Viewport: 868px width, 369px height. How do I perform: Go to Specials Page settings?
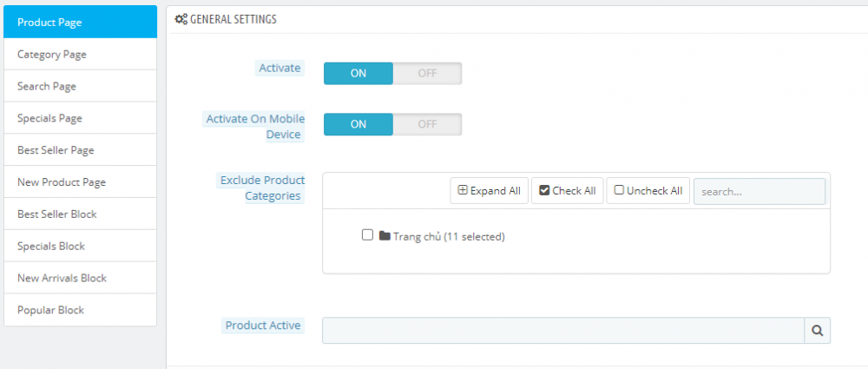(x=80, y=118)
